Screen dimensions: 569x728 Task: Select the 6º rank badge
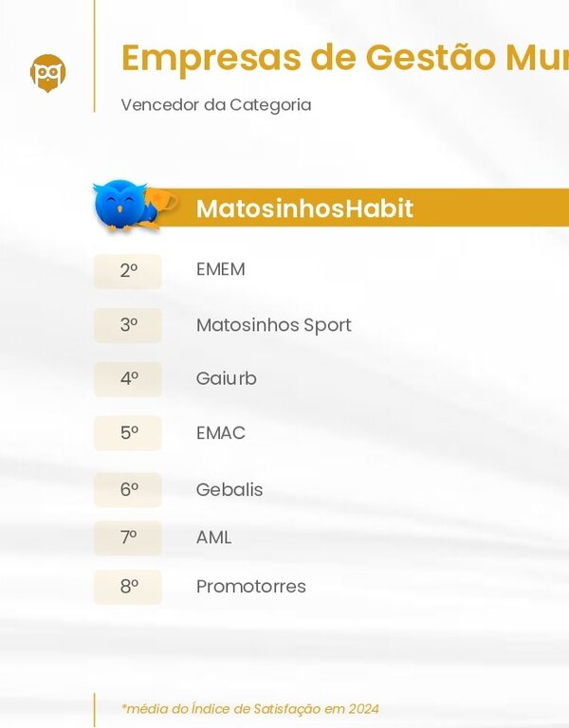coord(128,490)
